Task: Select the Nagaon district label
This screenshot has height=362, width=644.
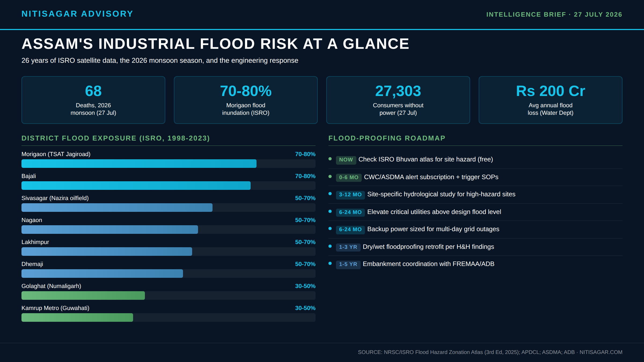Action: [32, 220]
